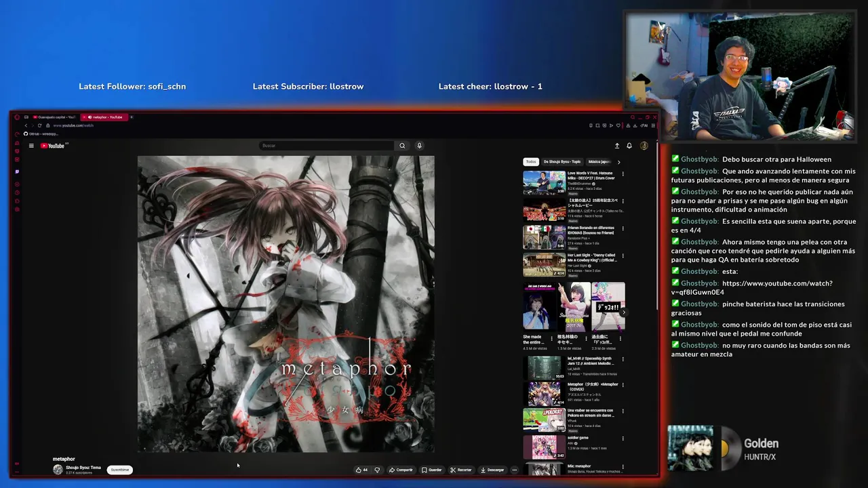Screen dimensions: 868x488
Task: Open the browser easy setup menu
Action: point(653,125)
